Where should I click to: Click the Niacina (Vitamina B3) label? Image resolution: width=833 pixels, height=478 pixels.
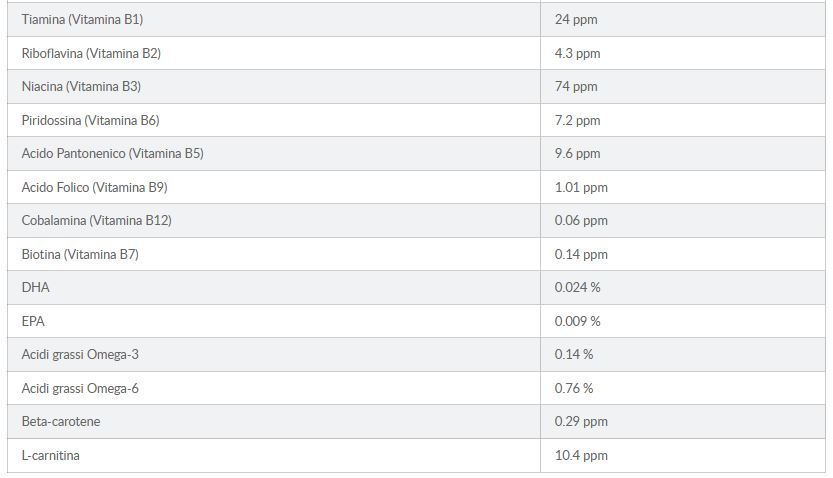[81, 86]
